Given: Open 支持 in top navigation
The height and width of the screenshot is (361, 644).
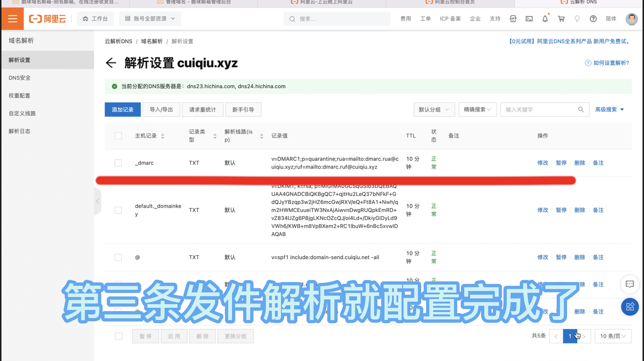Looking at the screenshot, I should (x=495, y=19).
